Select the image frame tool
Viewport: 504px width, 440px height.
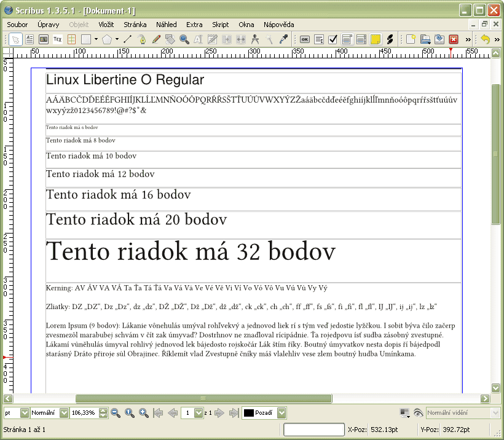(x=43, y=39)
